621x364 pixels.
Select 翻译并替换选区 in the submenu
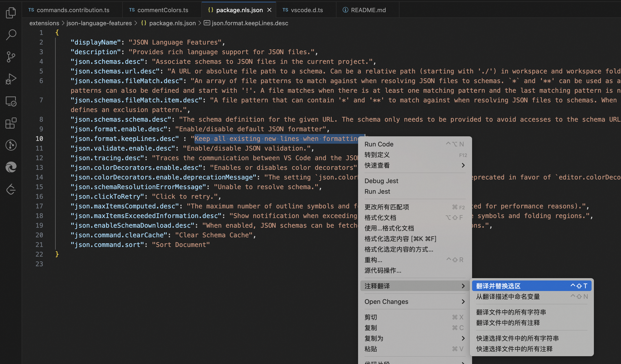[498, 286]
